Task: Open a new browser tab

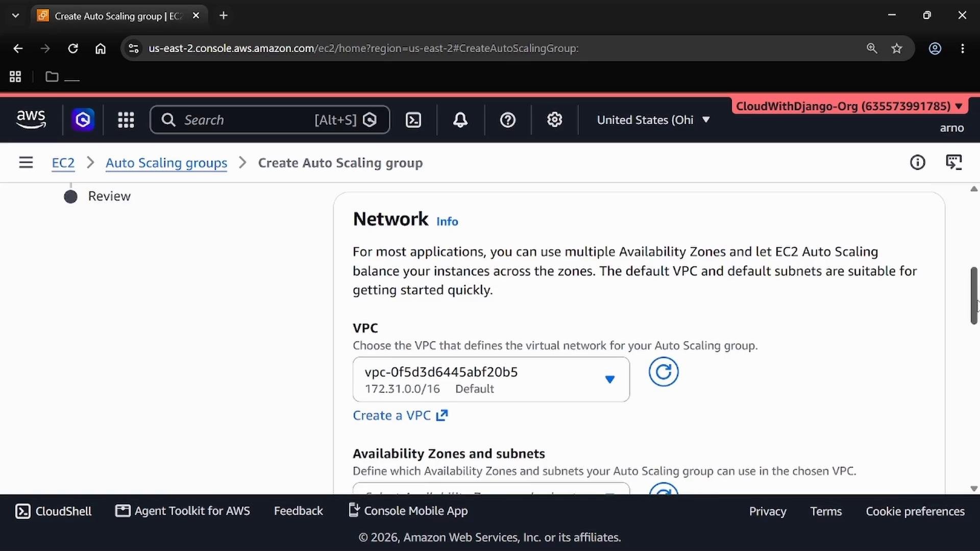Action: pyautogui.click(x=224, y=16)
